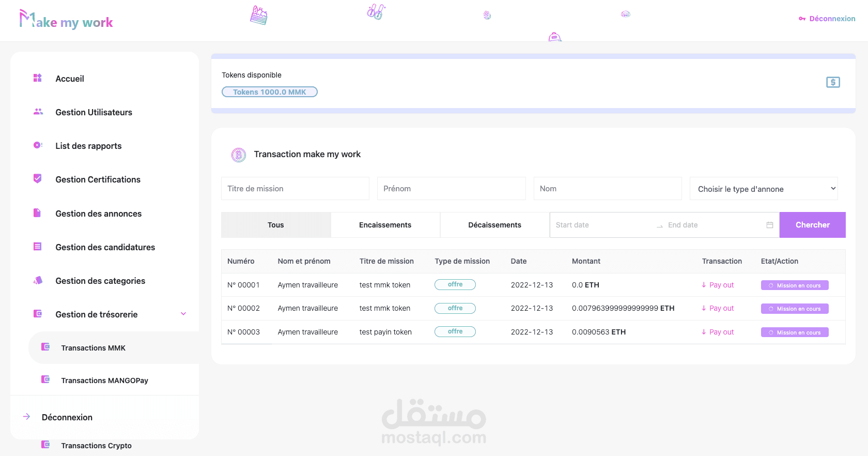
Task: Open Gestion Utilisateurs menu item
Action: point(94,112)
